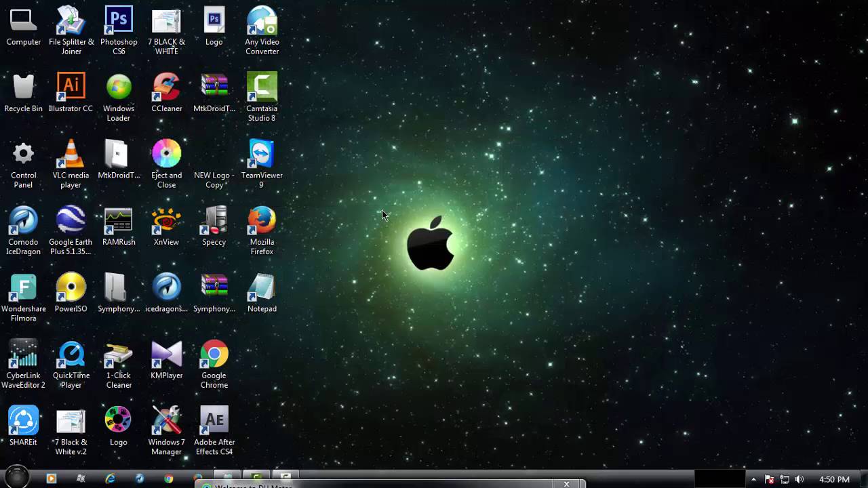
Task: Click the network status tray icon
Action: [x=785, y=479]
